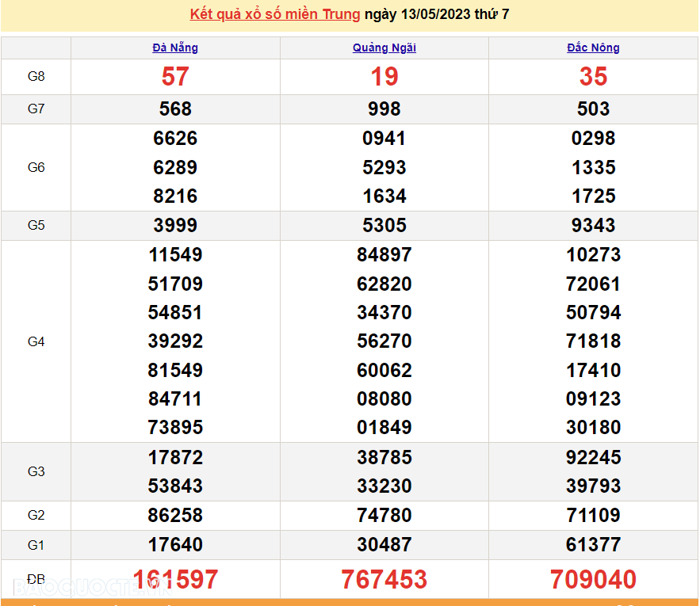Select jackpot number 767453 for Quảng Ngãi

click(384, 579)
